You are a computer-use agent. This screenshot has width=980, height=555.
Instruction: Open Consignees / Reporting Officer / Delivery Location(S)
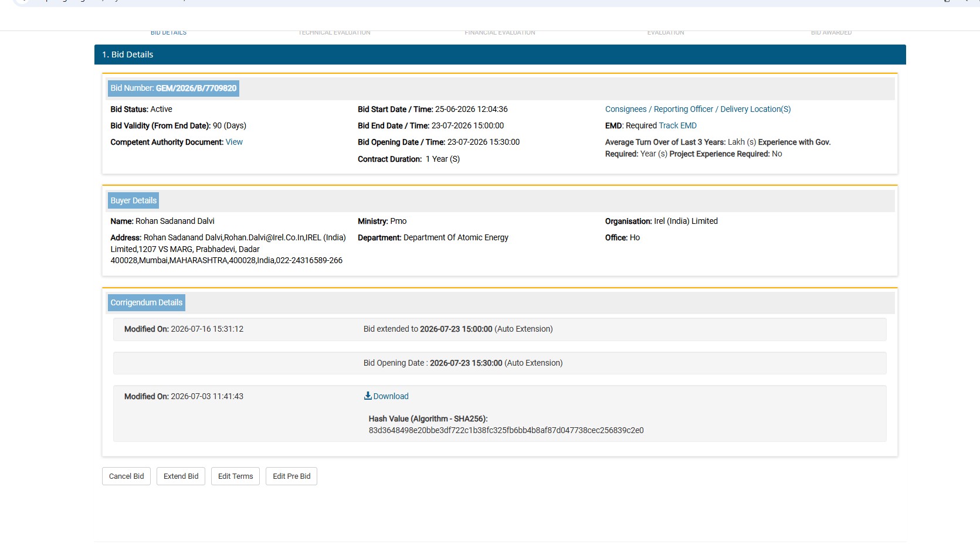pos(698,109)
